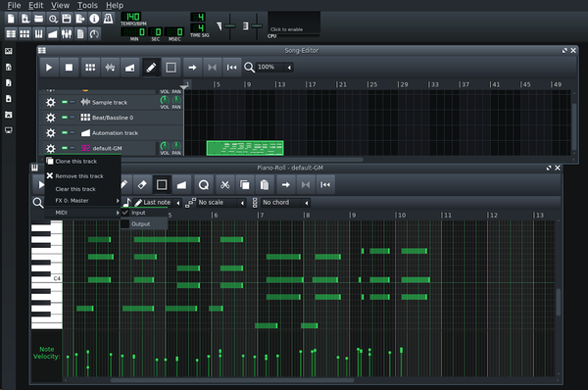The height and width of the screenshot is (390, 588).
Task: Add a beat/bassline track in Song-Editor
Action: click(x=90, y=68)
